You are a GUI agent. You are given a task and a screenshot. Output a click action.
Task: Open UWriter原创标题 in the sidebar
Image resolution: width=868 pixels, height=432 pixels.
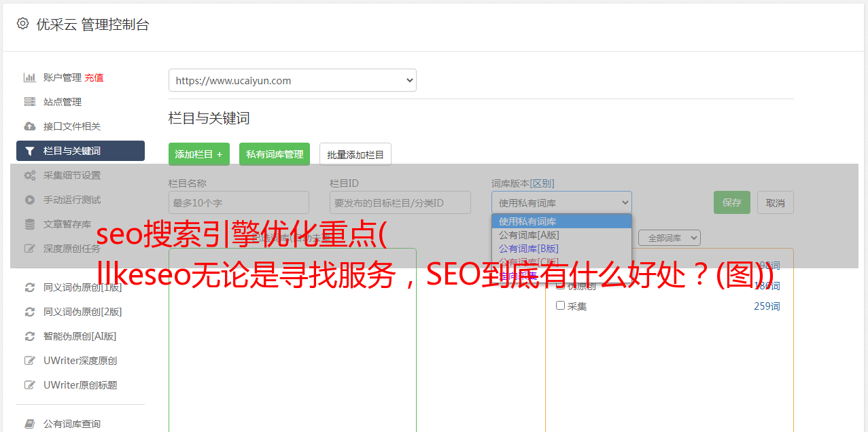point(80,385)
